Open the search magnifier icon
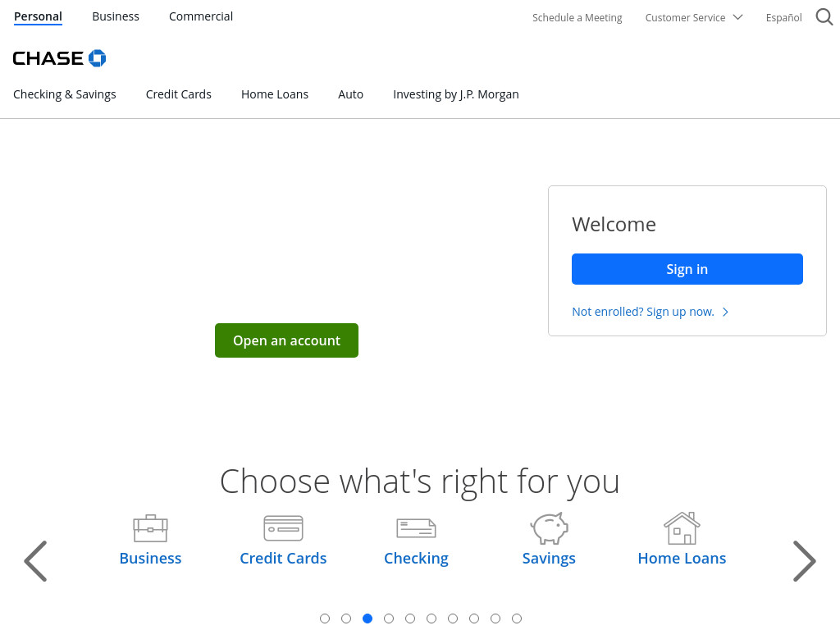Image resolution: width=840 pixels, height=630 pixels. pos(824,17)
